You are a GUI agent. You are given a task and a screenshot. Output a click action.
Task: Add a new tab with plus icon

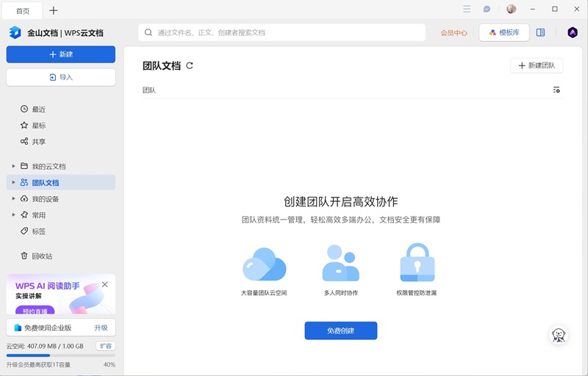coord(54,10)
